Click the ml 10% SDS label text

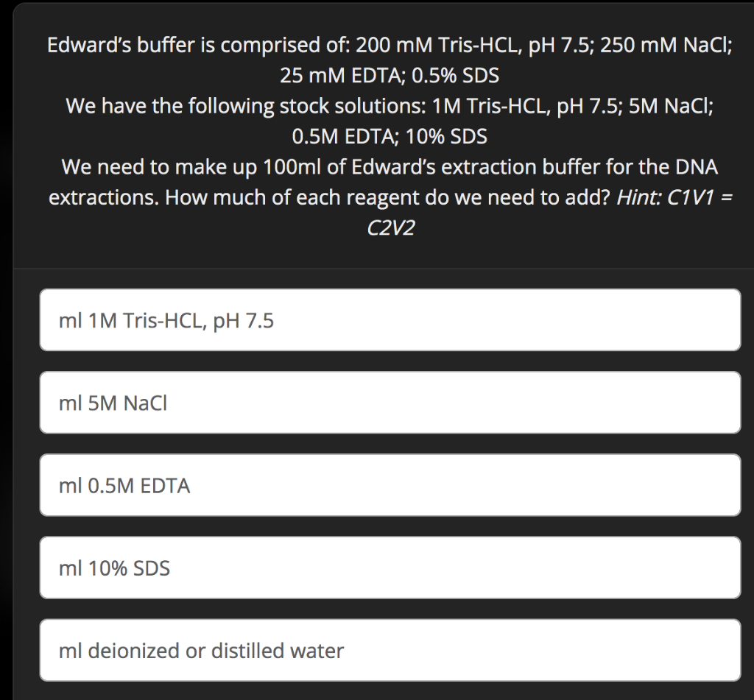click(x=115, y=568)
